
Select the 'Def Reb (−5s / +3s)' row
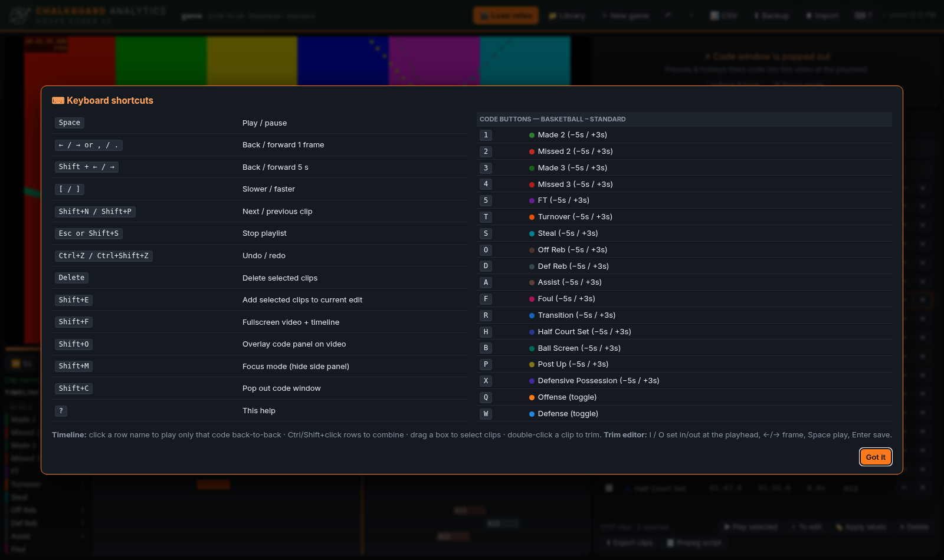coord(684,266)
